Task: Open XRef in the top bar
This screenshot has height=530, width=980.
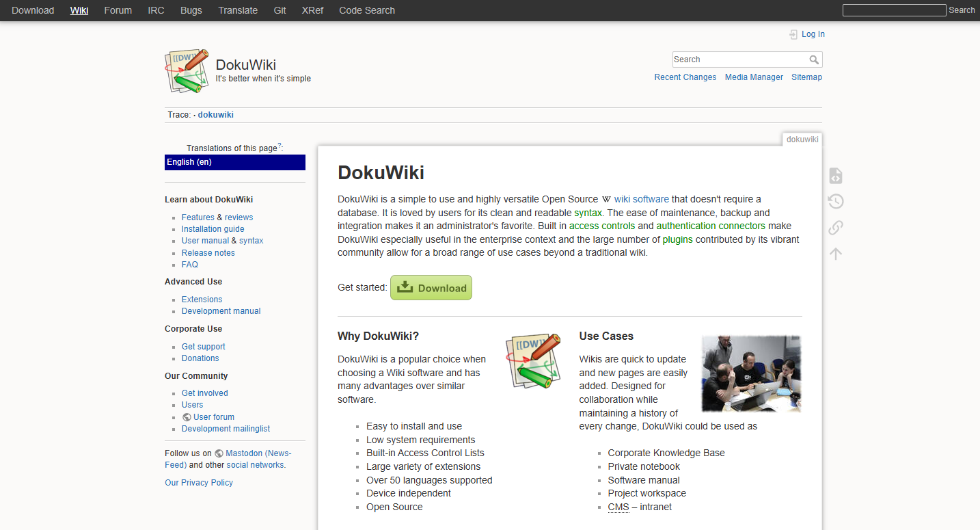Action: tap(312, 10)
